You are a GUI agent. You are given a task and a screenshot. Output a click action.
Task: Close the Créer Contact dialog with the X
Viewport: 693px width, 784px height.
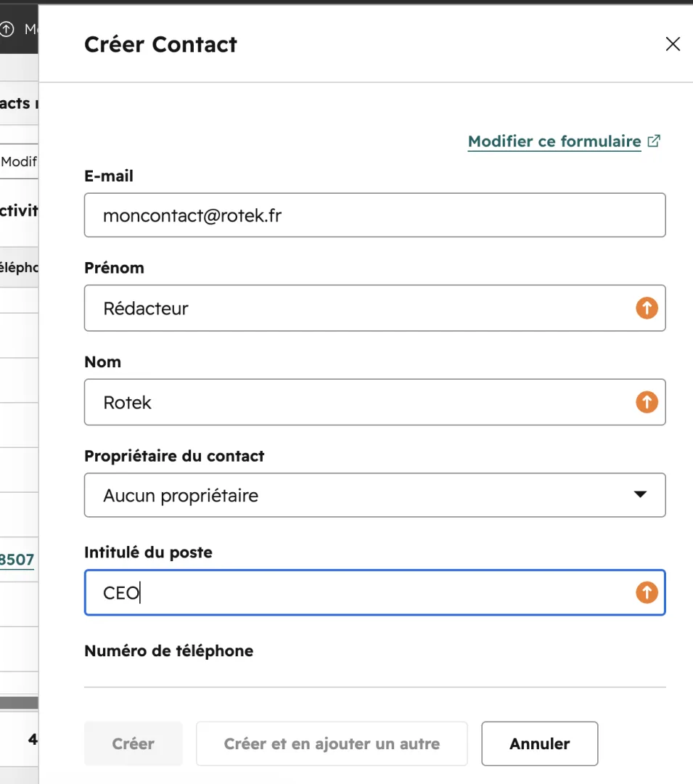[673, 44]
